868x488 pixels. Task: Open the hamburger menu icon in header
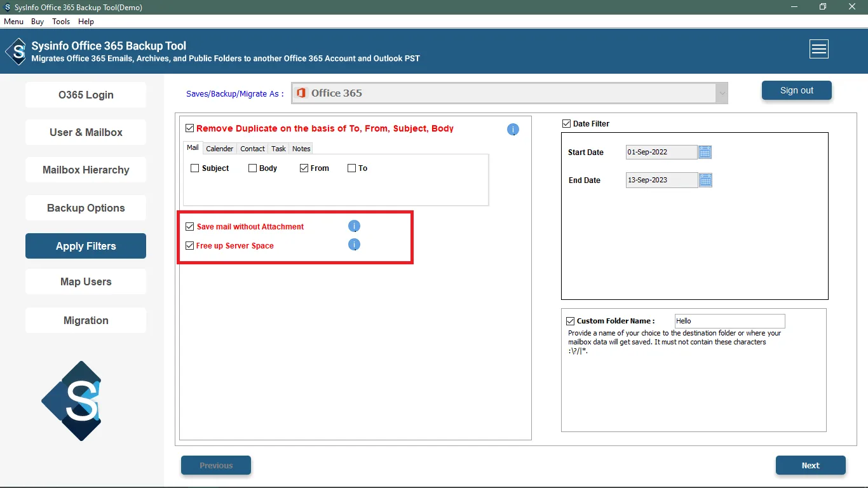point(818,49)
